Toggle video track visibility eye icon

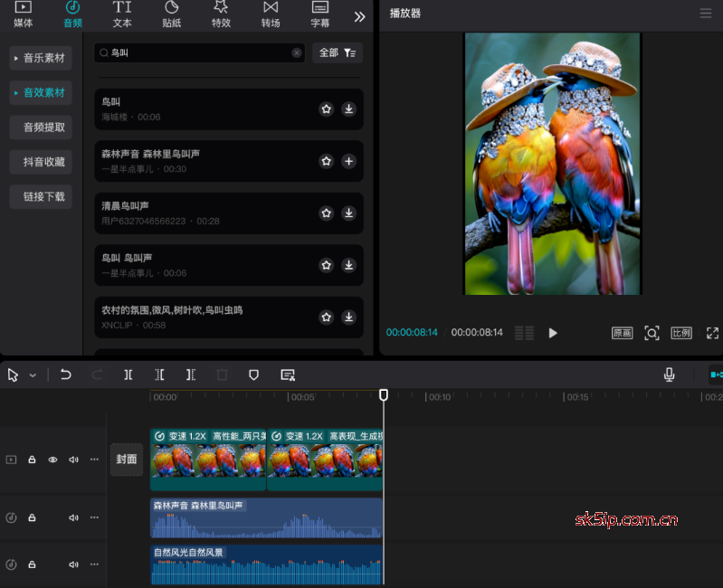tap(52, 460)
